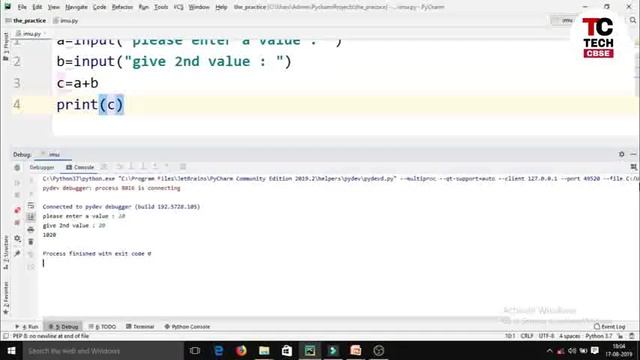The width and height of the screenshot is (640, 360).
Task: Select the imu.py editor tab
Action: 31,33
